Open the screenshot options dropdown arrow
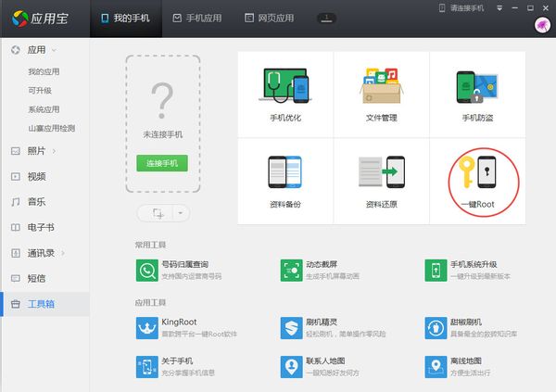 tap(181, 213)
